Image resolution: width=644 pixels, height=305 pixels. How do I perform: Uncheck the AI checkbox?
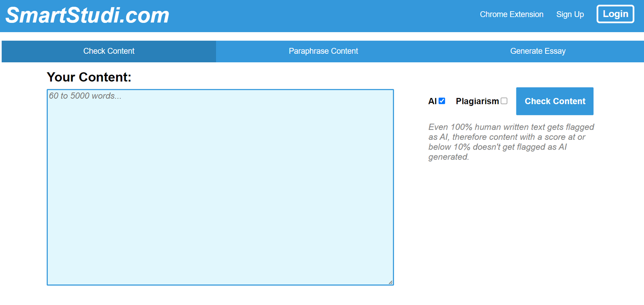(442, 101)
